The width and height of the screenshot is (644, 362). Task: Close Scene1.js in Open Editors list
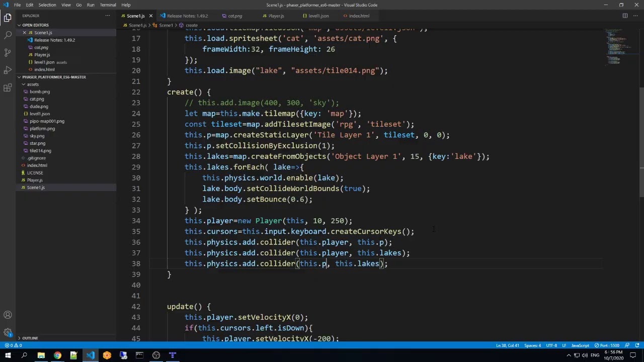pos(24,33)
